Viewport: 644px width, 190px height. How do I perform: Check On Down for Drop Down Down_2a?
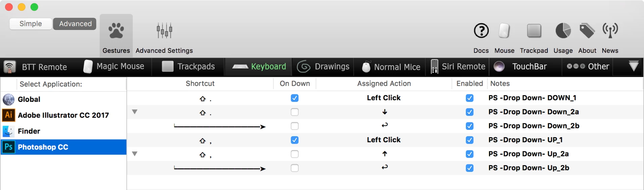point(294,112)
